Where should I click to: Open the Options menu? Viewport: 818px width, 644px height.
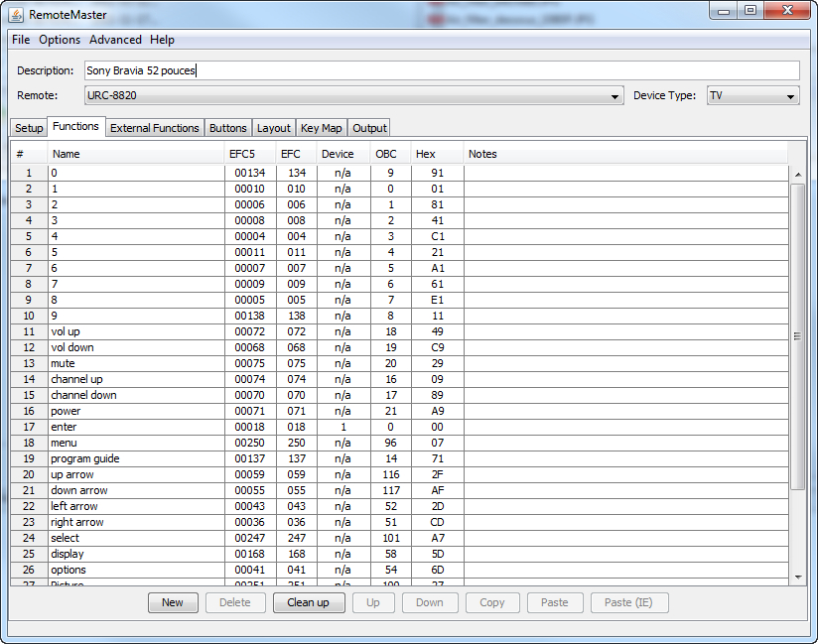pyautogui.click(x=60, y=40)
